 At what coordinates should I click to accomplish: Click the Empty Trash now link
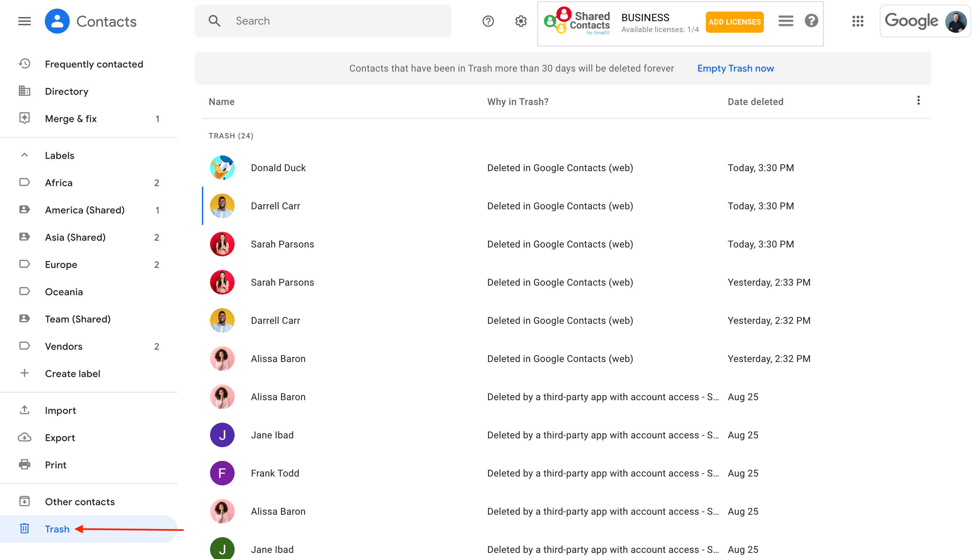736,68
